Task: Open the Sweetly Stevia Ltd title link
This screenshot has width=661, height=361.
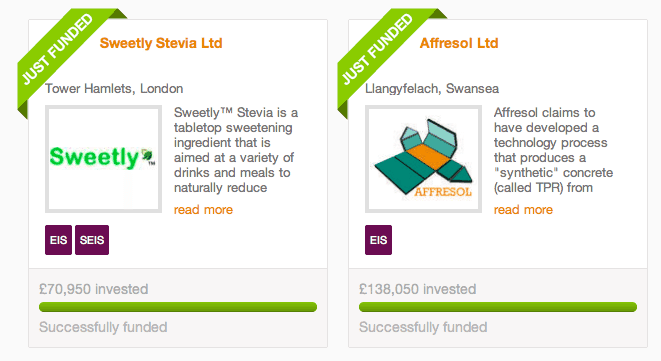Action: [161, 43]
